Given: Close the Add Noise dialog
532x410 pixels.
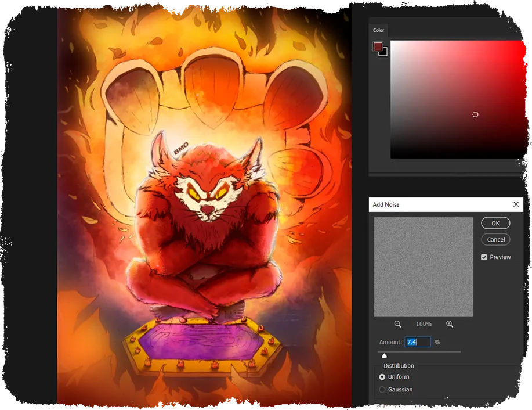Looking at the screenshot, I should coord(516,204).
